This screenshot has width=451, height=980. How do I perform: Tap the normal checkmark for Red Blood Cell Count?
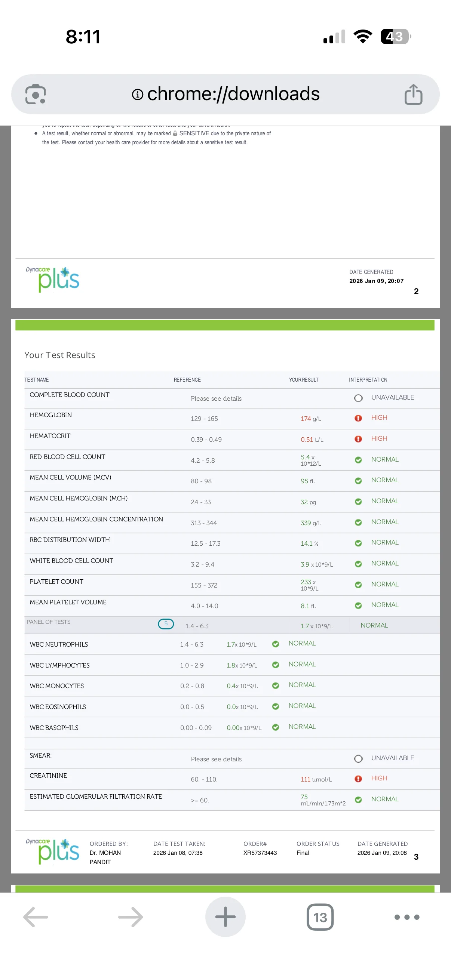358,460
